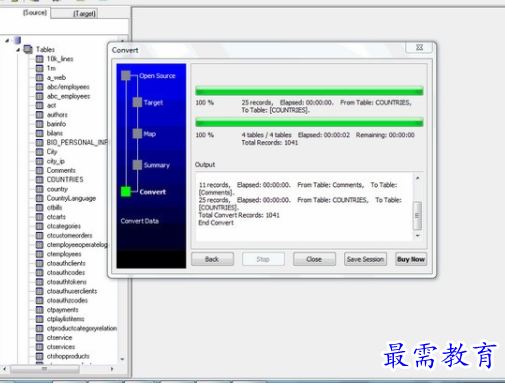Click 'End Convert' line in Output

click(x=216, y=223)
